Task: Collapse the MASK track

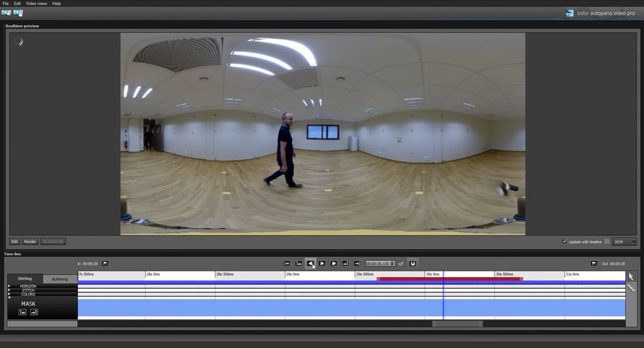Action: tap(9, 298)
